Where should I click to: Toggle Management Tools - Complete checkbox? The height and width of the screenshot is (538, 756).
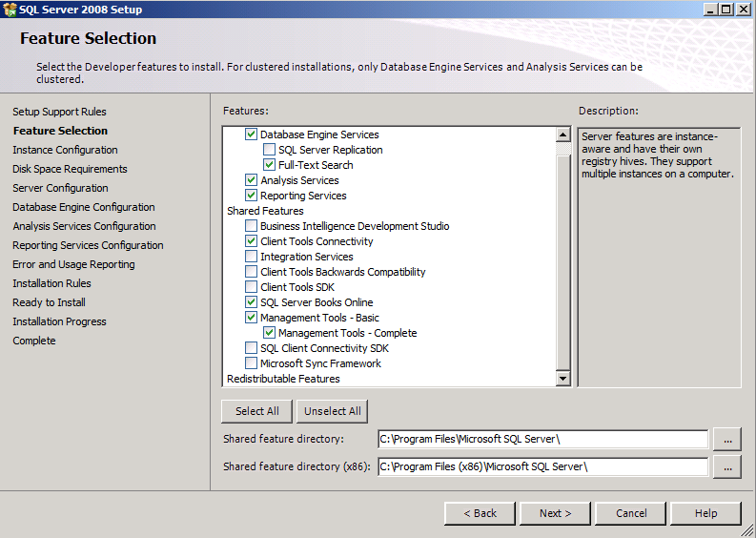pos(269,333)
